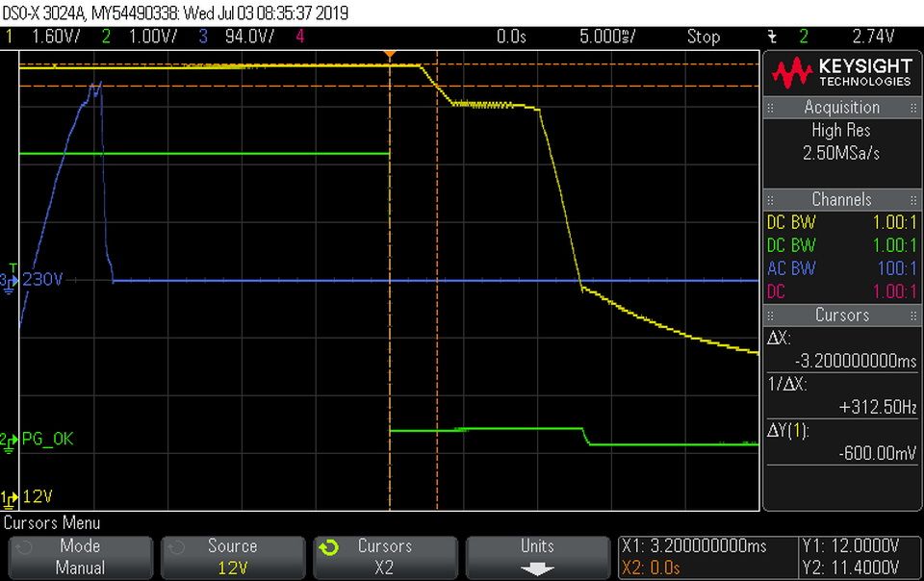Click the orange trigger time marker triangle
Screen dimensions: 924x581
click(x=390, y=54)
